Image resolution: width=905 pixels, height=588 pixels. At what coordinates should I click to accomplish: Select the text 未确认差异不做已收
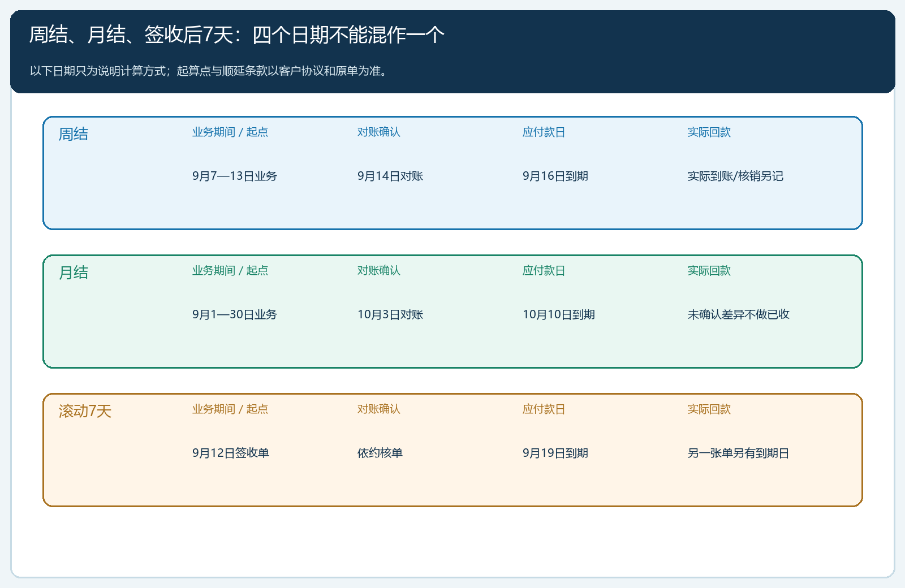click(739, 315)
